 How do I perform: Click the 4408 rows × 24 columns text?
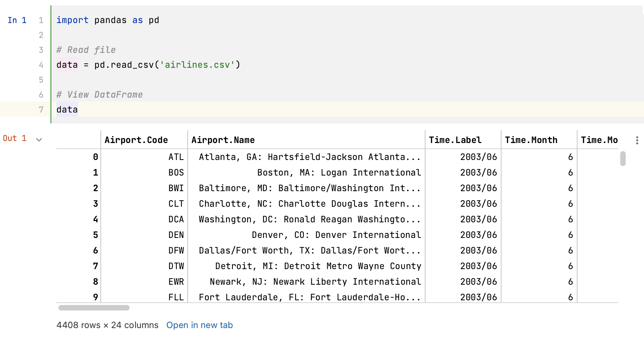[x=107, y=325]
